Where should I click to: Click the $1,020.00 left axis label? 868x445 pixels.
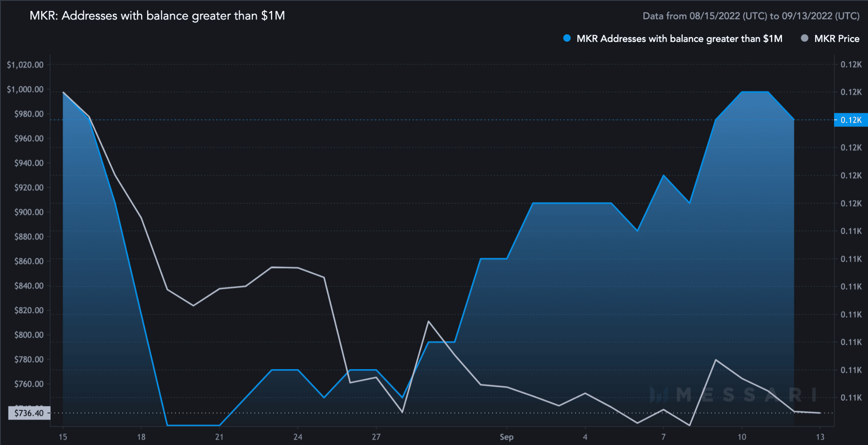(x=25, y=65)
